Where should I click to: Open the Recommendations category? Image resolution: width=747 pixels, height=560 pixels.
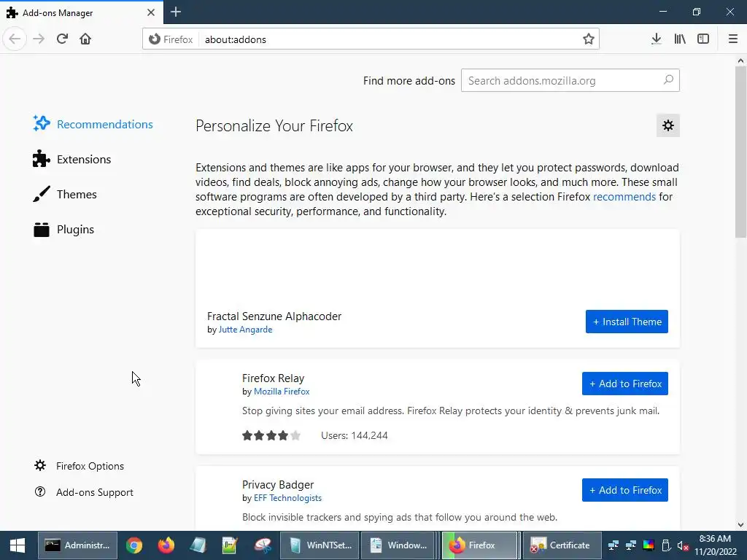point(93,124)
